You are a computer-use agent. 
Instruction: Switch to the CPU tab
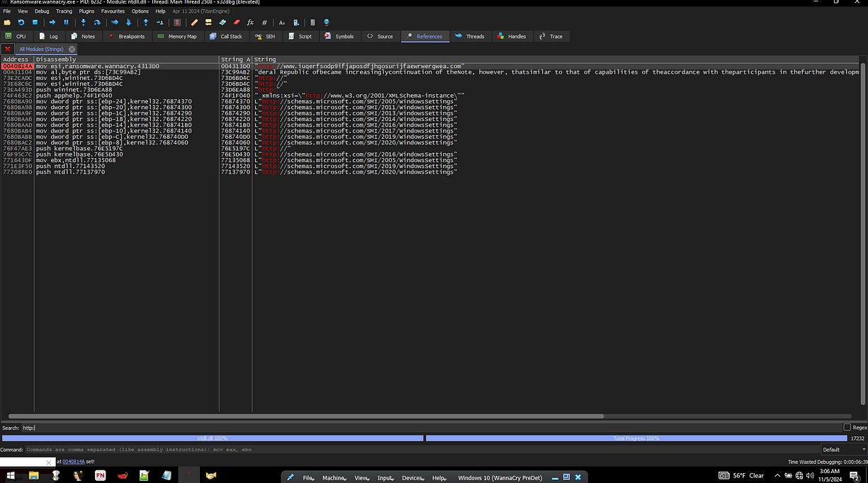tap(16, 36)
